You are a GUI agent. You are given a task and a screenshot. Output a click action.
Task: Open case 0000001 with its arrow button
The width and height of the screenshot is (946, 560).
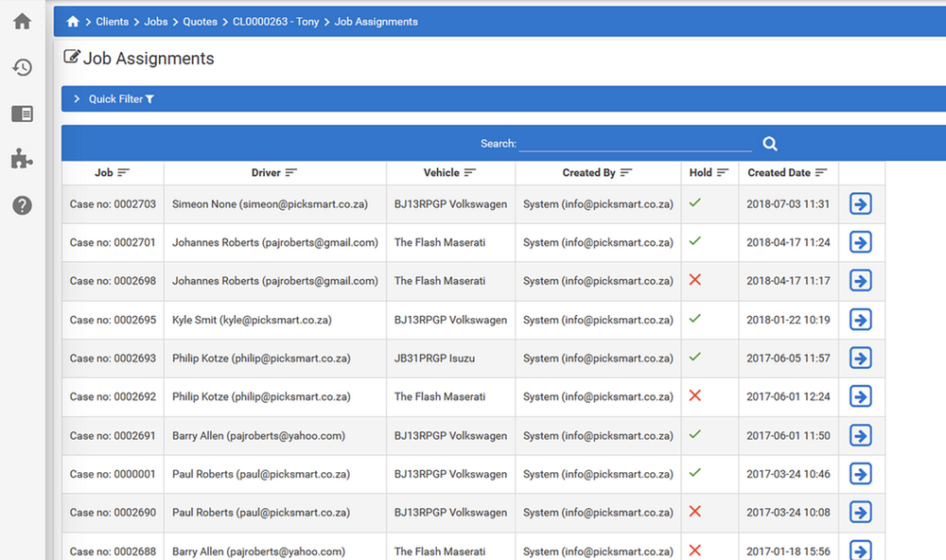[x=860, y=474]
